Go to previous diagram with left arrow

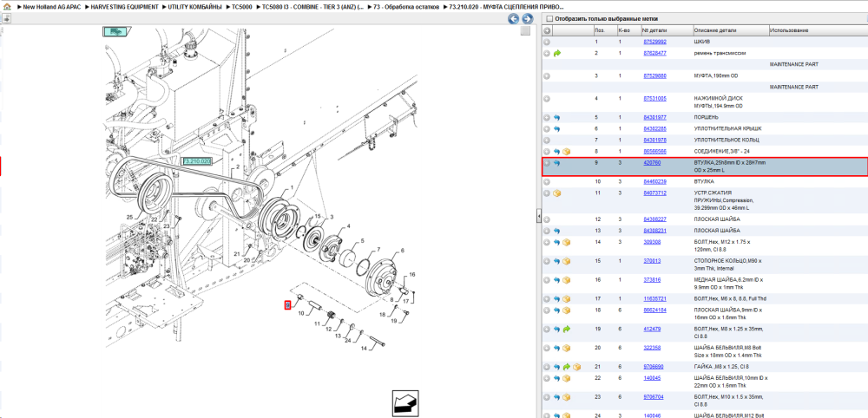[x=514, y=19]
